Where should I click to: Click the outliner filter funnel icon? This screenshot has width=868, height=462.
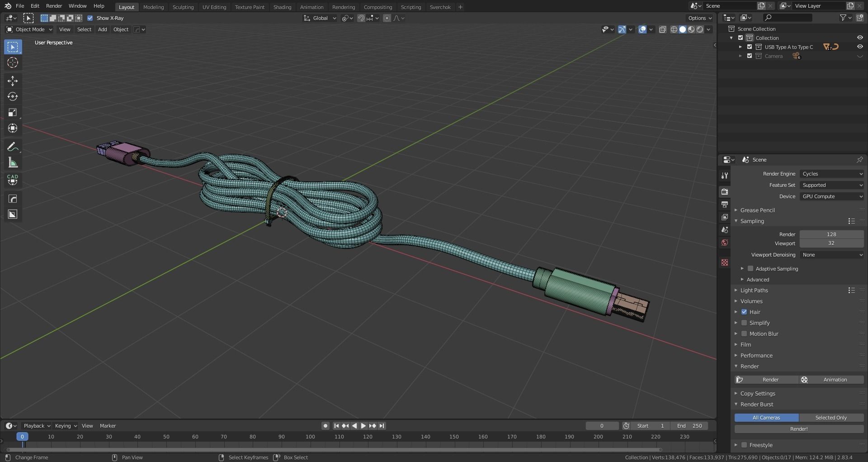point(843,18)
